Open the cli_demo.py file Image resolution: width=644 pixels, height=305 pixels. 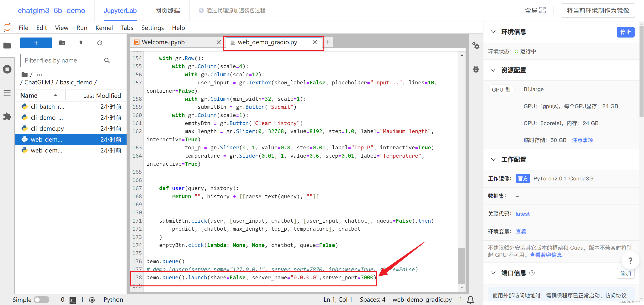70,129
